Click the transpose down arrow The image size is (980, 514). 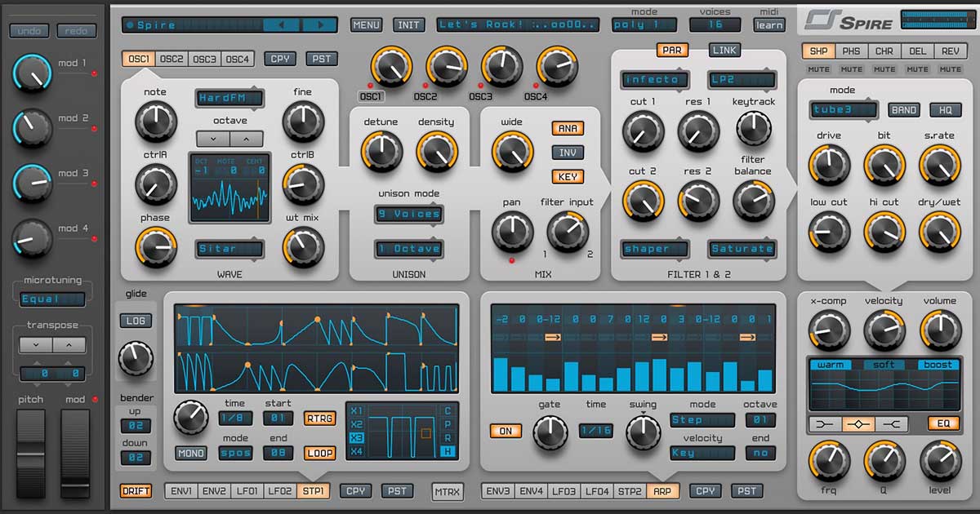tap(35, 345)
